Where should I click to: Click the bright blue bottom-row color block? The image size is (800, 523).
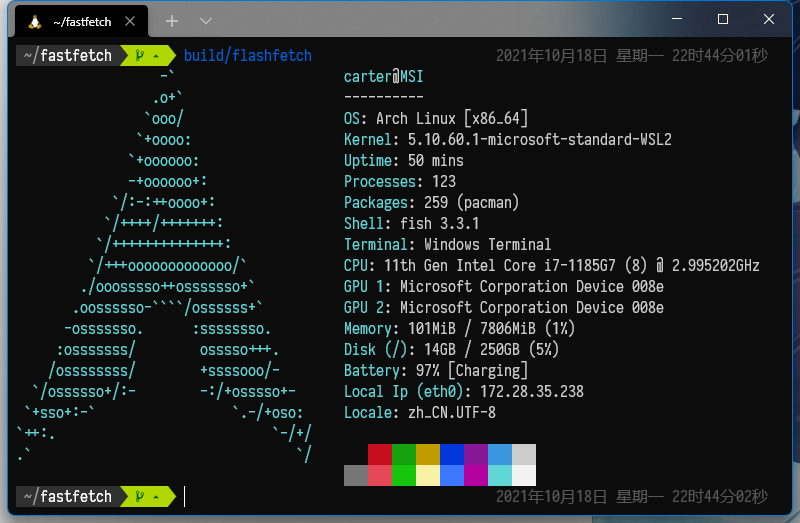pyautogui.click(x=452, y=475)
